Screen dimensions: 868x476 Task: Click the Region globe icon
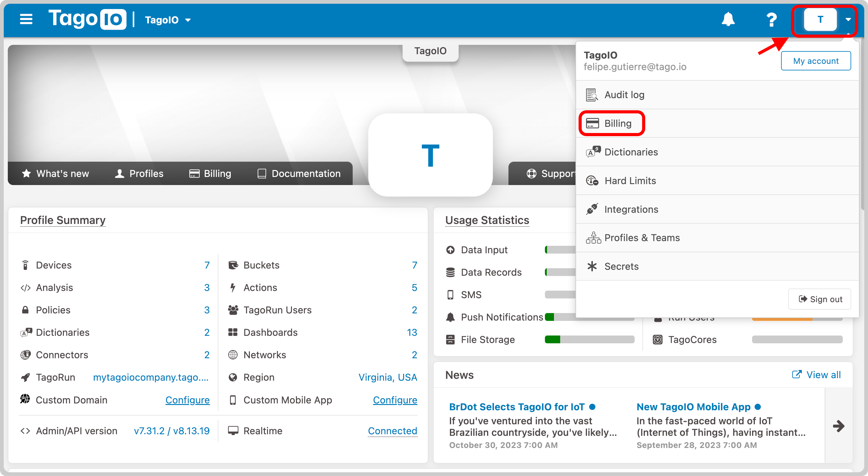tap(233, 377)
